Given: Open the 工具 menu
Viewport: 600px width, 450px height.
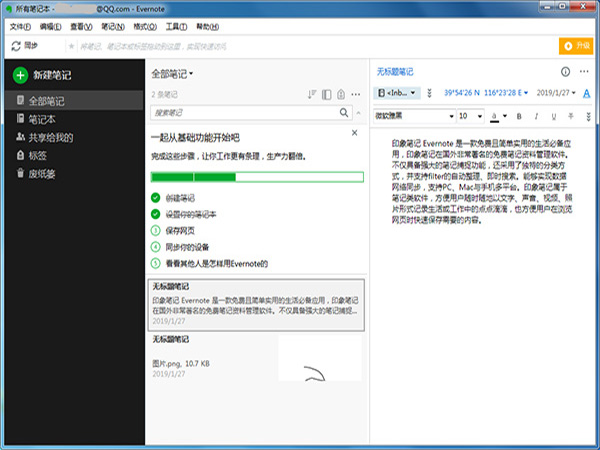Looking at the screenshot, I should tap(176, 26).
